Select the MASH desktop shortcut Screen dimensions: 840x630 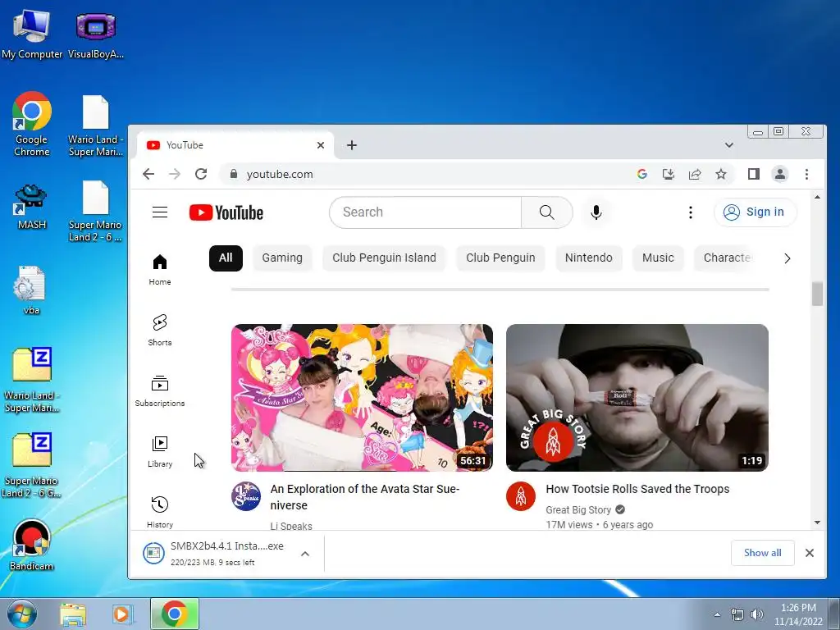tap(32, 207)
